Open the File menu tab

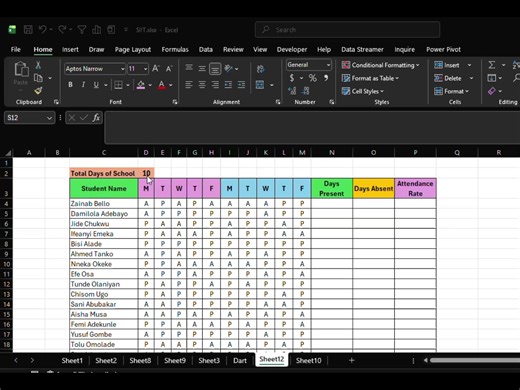pyautogui.click(x=15, y=49)
